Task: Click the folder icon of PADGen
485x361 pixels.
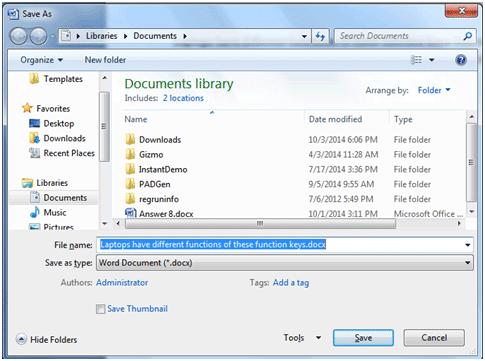Action: click(x=130, y=184)
